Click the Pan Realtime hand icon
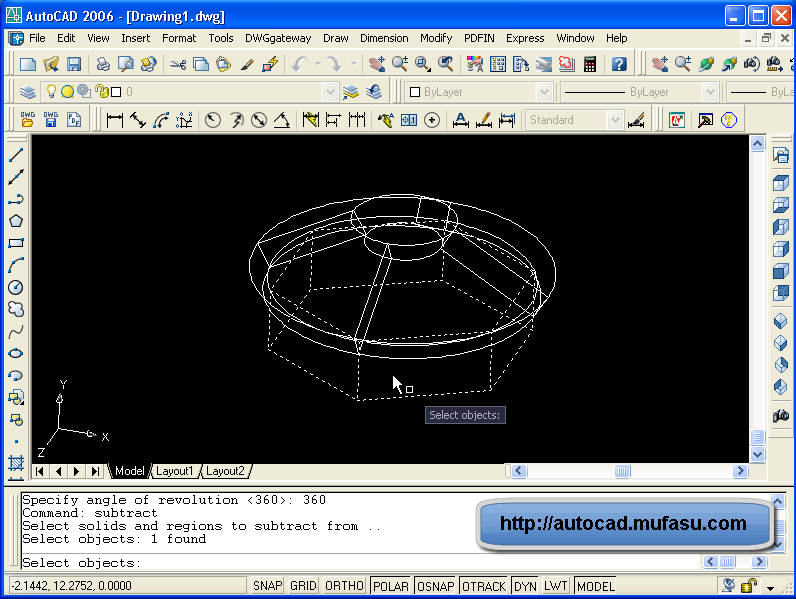This screenshot has width=796, height=599. pyautogui.click(x=377, y=64)
